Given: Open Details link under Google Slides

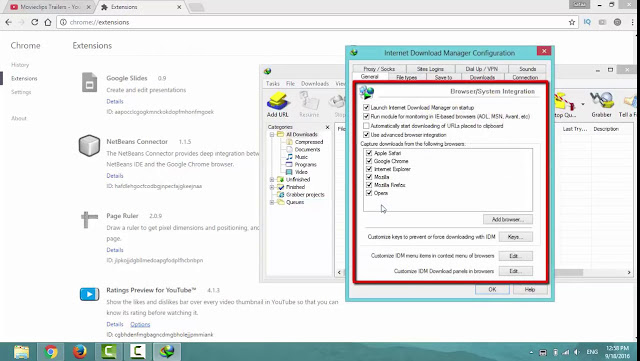Looking at the screenshot, I should pos(115,101).
